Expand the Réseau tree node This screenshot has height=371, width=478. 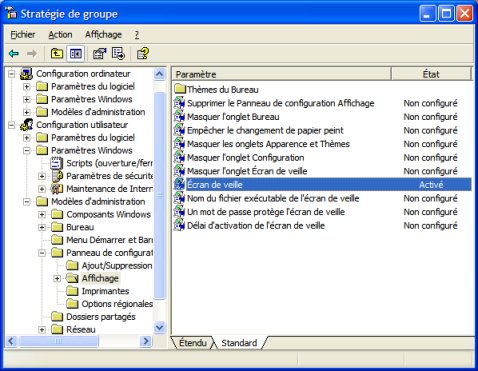pos(42,330)
